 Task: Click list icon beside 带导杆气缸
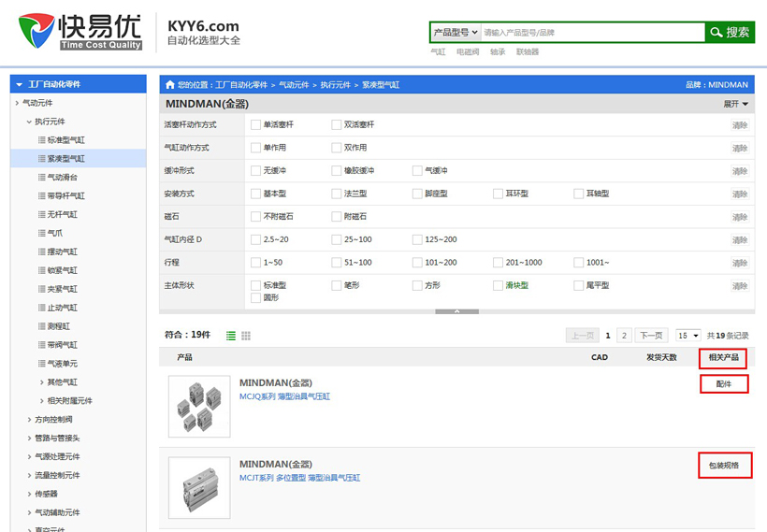point(42,195)
